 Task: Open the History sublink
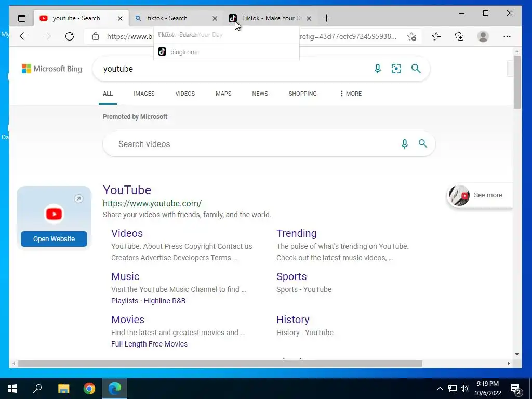tap(293, 320)
